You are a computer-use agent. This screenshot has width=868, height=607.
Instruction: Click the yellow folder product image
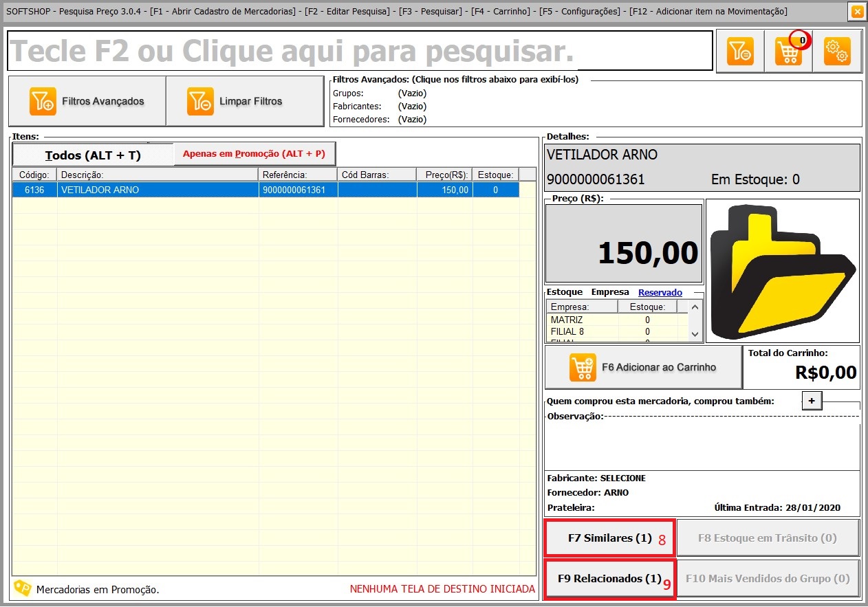click(x=783, y=271)
